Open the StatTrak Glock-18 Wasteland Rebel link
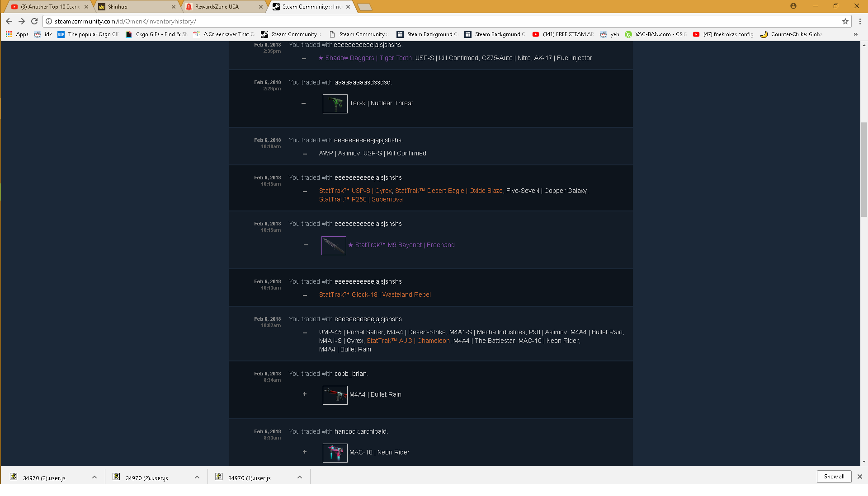Viewport: 868px width, 496px height. [374, 295]
